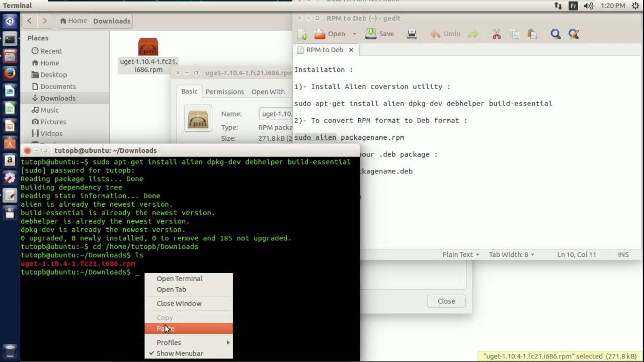Expand Profiles submenu in context menu
The height and width of the screenshot is (362, 644).
pos(189,342)
